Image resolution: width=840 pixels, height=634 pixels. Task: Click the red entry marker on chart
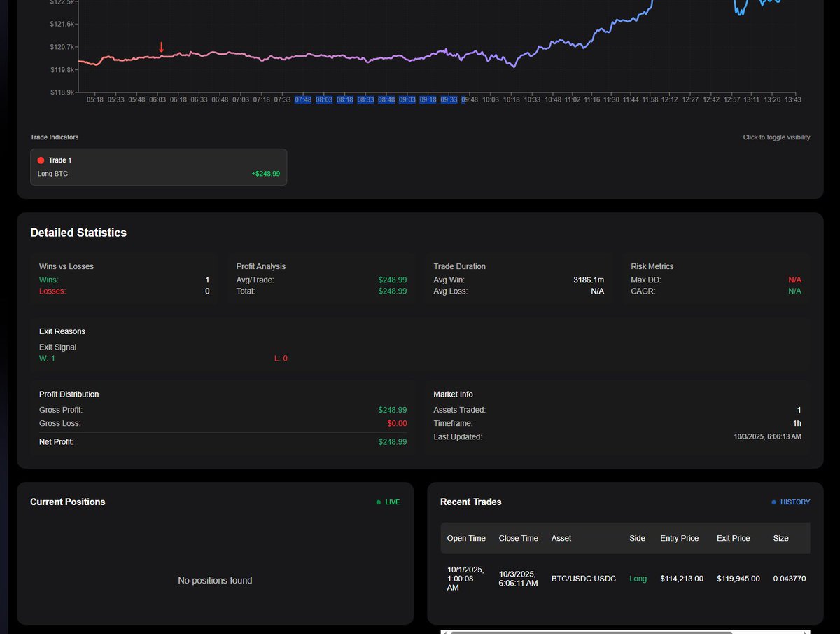click(162, 48)
